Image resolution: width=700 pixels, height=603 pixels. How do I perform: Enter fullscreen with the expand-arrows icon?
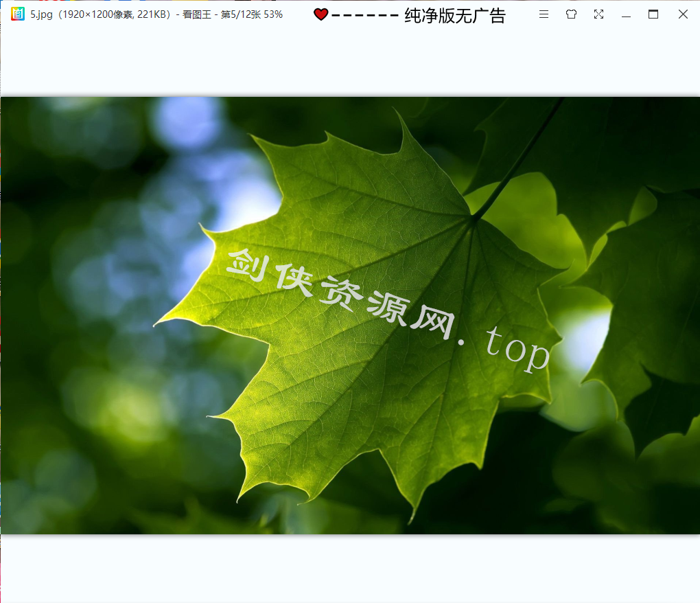pyautogui.click(x=598, y=14)
